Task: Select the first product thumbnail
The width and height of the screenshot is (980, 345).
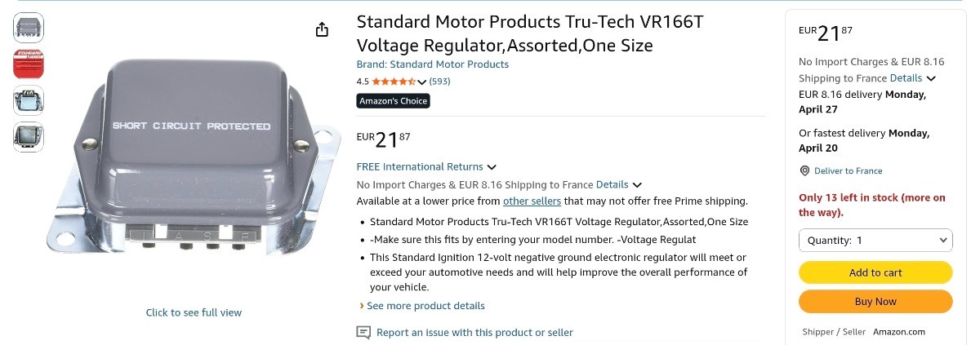Action: coord(29,28)
